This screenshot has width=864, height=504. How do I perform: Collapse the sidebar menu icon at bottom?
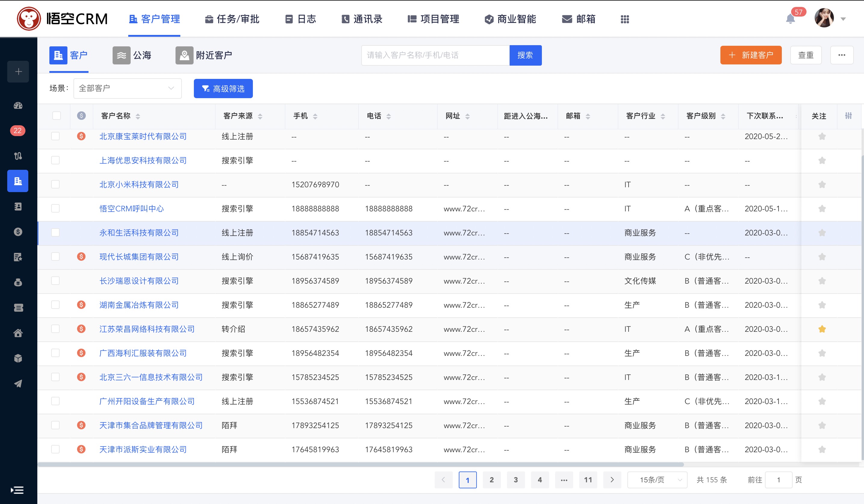pos(17,490)
